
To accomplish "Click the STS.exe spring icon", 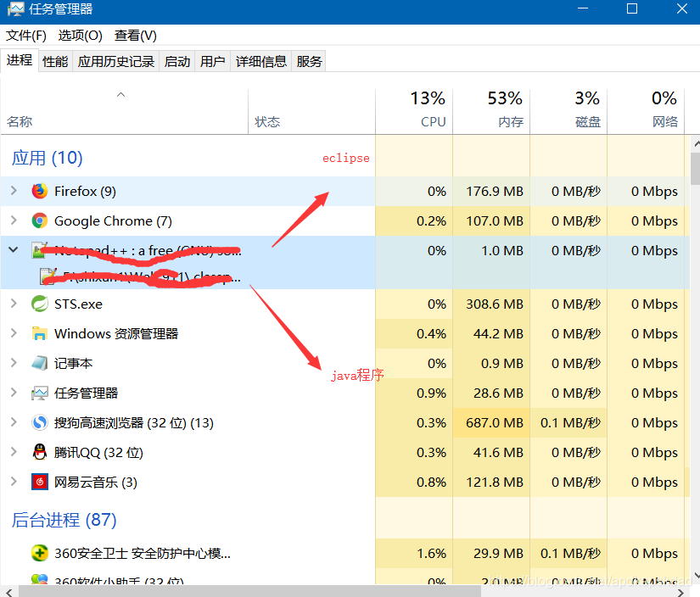I will [39, 304].
